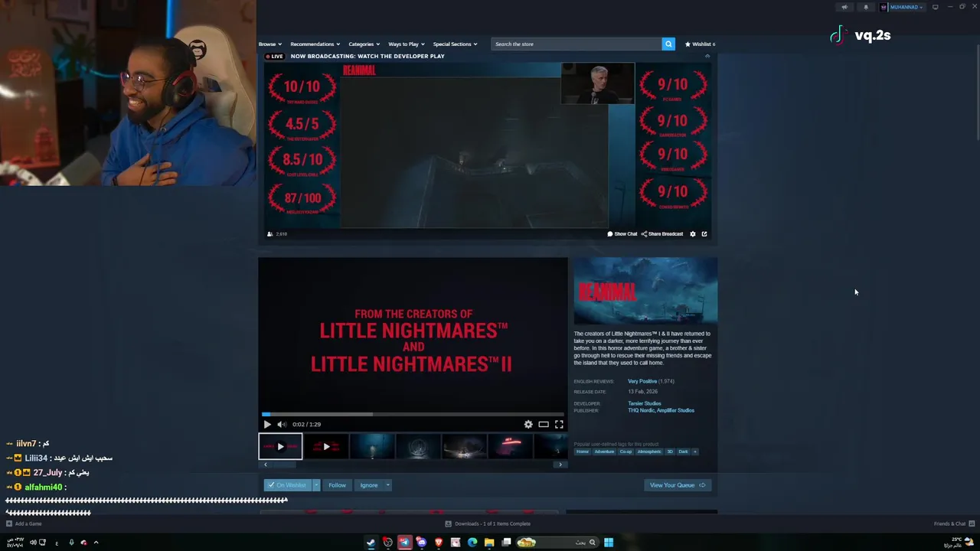This screenshot has height=551, width=980.
Task: Click Show Chat on the broadcast
Action: tap(622, 234)
